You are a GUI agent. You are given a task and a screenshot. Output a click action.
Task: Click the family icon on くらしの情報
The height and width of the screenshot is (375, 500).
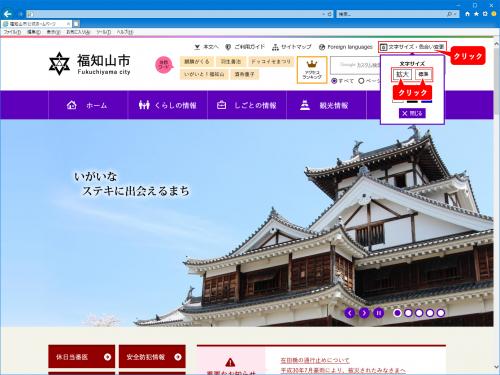144,105
